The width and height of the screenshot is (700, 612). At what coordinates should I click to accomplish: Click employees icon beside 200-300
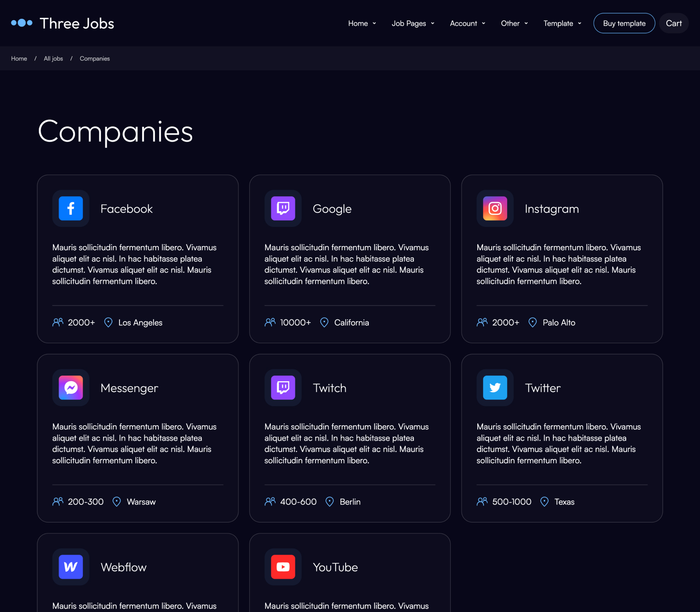point(58,501)
